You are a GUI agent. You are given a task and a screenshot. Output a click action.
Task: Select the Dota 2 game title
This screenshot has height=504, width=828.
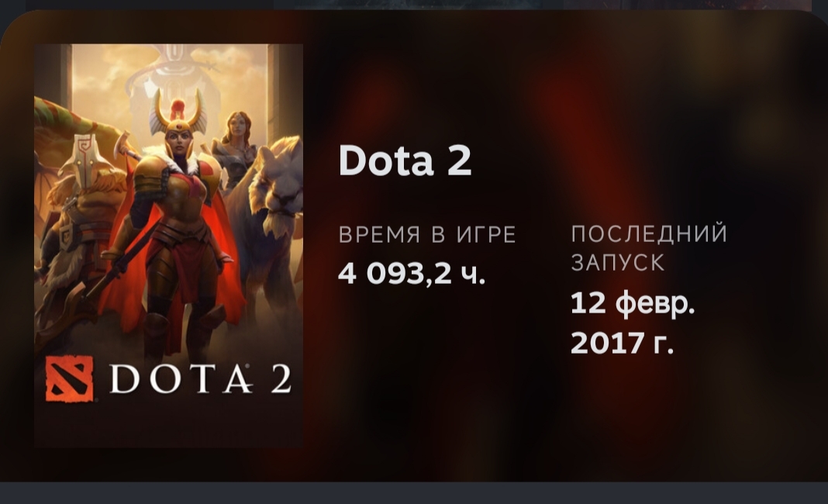405,161
